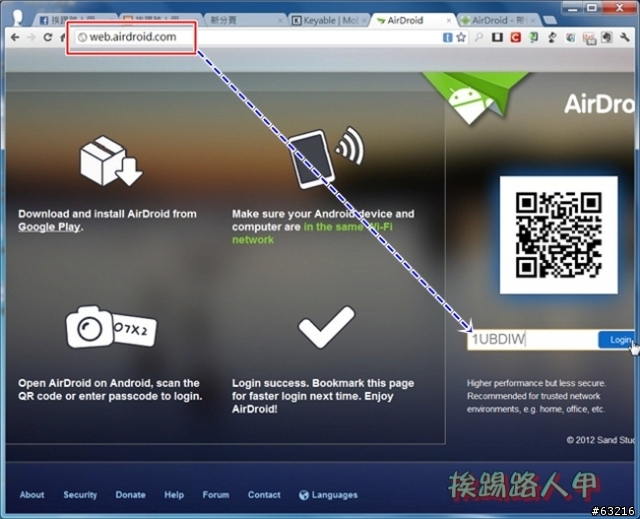Open Chrome wrench settings menu
Image resolution: width=640 pixels, height=519 pixels.
[625, 38]
